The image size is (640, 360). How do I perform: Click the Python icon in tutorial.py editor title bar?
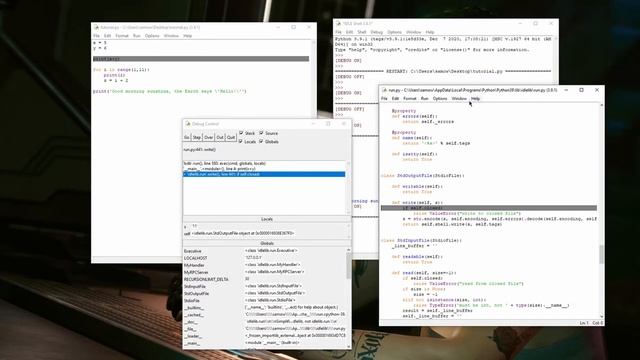click(x=96, y=27)
